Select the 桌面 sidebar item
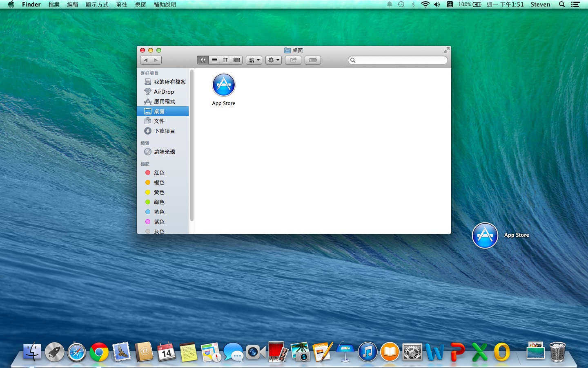 click(x=163, y=111)
